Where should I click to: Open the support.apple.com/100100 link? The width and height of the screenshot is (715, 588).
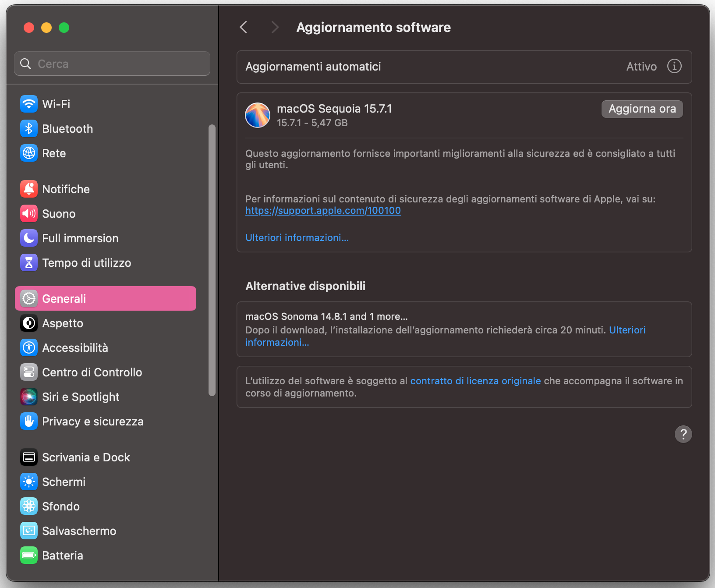pyautogui.click(x=323, y=211)
